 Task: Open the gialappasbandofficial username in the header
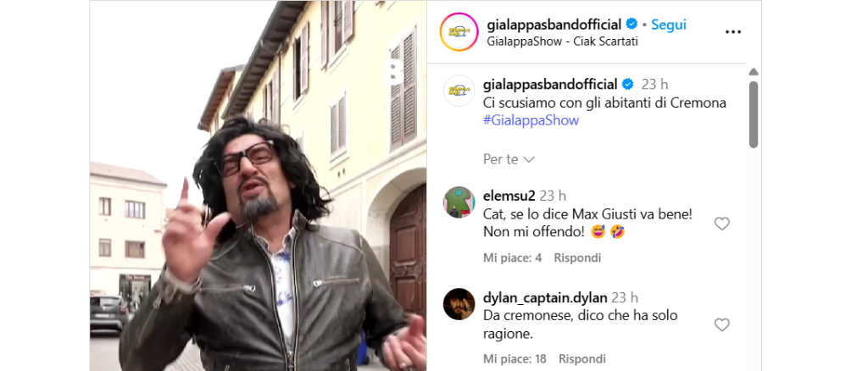tap(554, 25)
